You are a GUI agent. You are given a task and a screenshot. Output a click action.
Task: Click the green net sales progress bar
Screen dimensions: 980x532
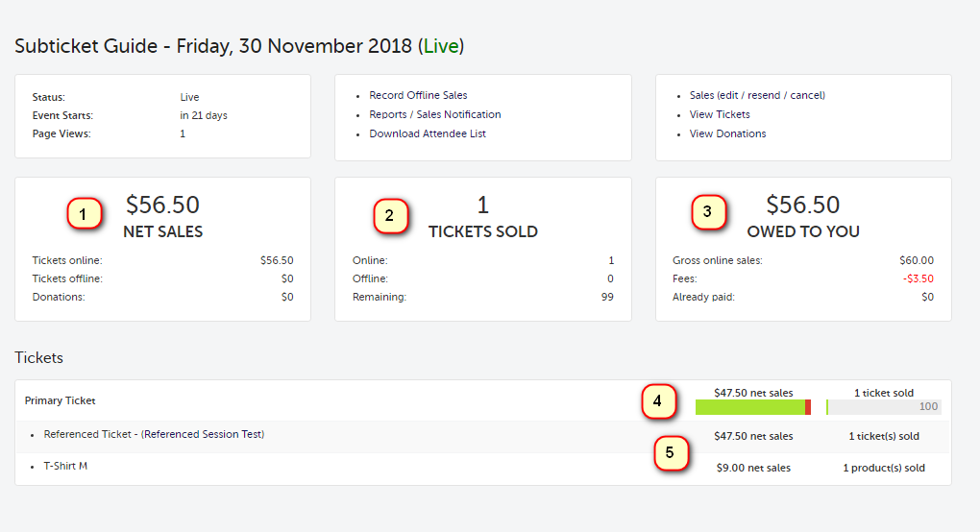coord(749,407)
